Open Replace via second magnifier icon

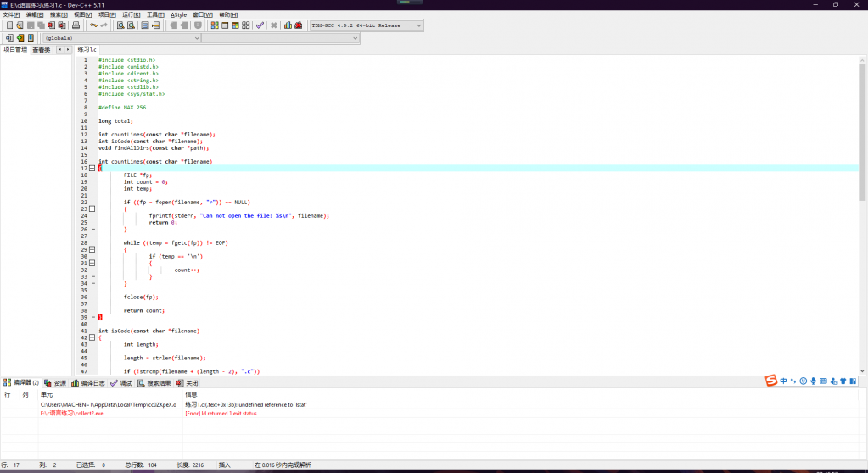[131, 25]
